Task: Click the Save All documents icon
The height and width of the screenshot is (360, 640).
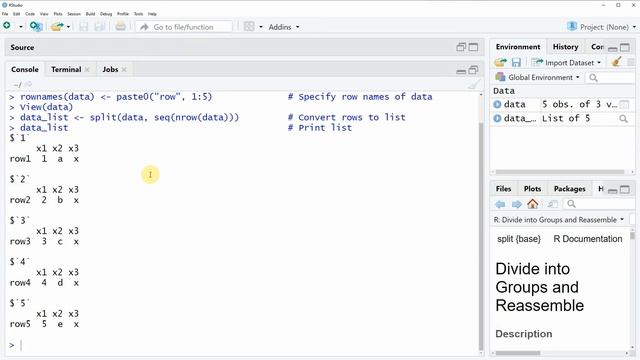Action: pos(100,27)
